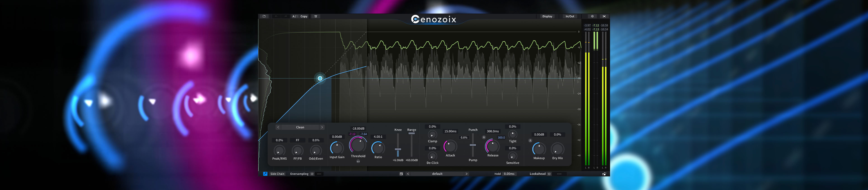Image resolution: width=868 pixels, height=190 pixels.
Task: Click the blue side chain icon
Action: pyautogui.click(x=265, y=174)
